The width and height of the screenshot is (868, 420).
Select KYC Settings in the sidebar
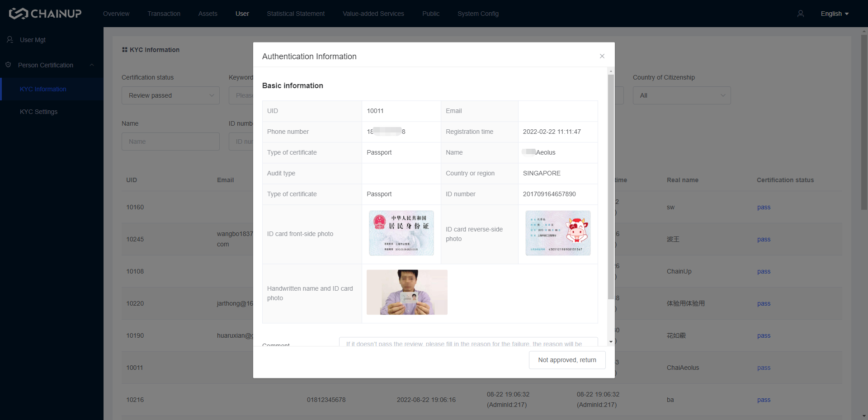[38, 112]
